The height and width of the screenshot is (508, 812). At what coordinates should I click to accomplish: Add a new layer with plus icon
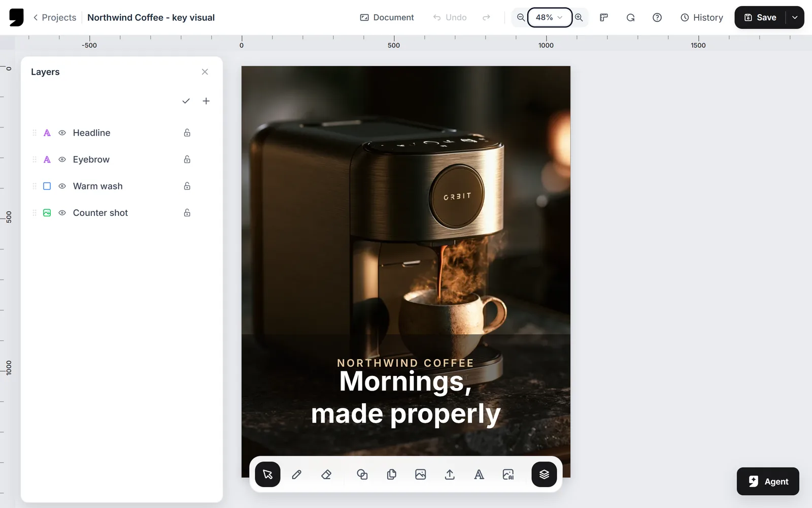tap(206, 101)
